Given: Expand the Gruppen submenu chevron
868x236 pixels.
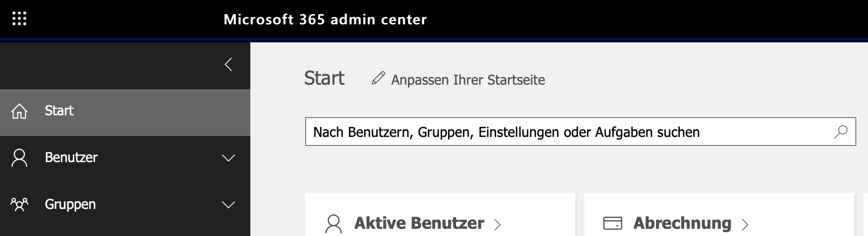Looking at the screenshot, I should coord(228,204).
